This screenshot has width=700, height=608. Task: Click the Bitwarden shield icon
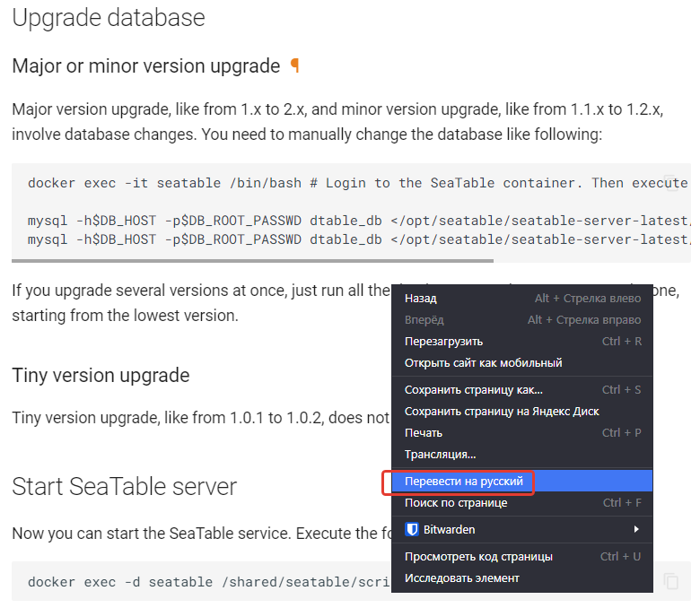(x=413, y=529)
